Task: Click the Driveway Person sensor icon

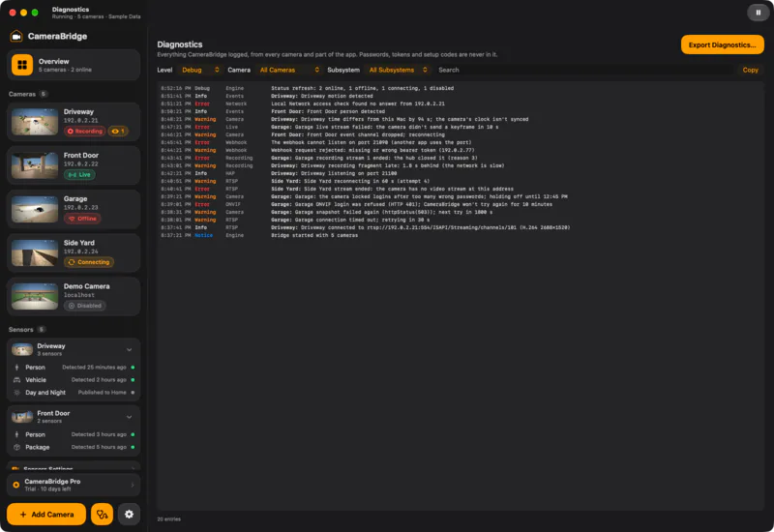Action: (16, 368)
